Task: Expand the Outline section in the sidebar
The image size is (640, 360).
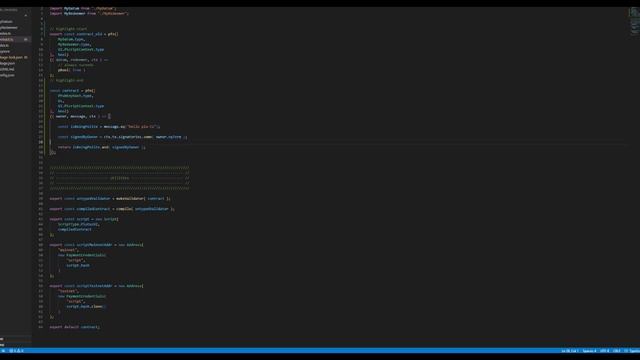Action: [15, 339]
